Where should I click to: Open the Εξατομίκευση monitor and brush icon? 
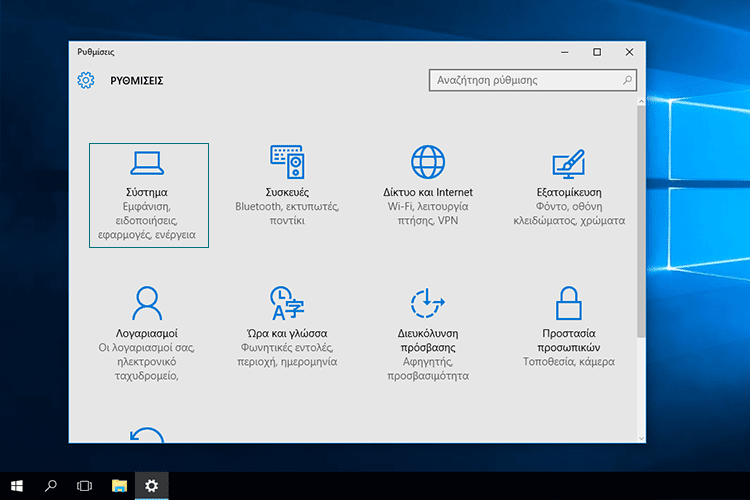pos(569,164)
